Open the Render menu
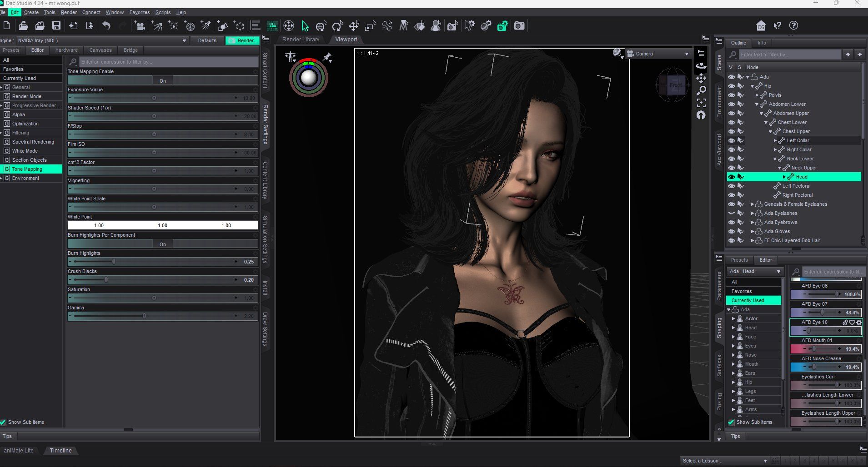868x467 pixels. click(x=69, y=12)
